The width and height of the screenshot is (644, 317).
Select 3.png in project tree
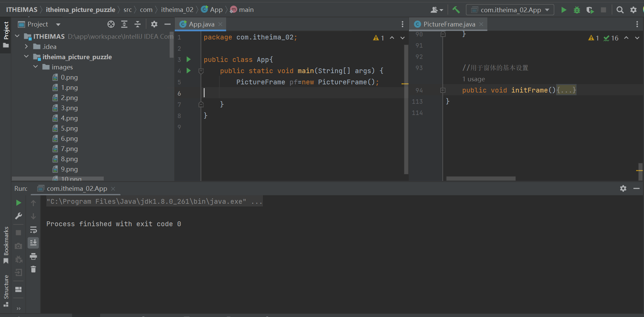click(x=69, y=108)
